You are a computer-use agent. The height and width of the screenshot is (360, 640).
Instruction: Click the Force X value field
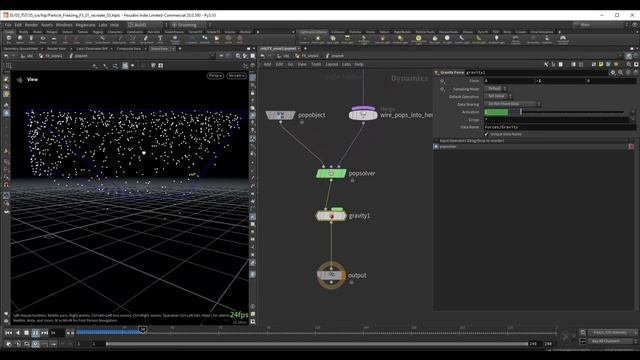[509, 81]
